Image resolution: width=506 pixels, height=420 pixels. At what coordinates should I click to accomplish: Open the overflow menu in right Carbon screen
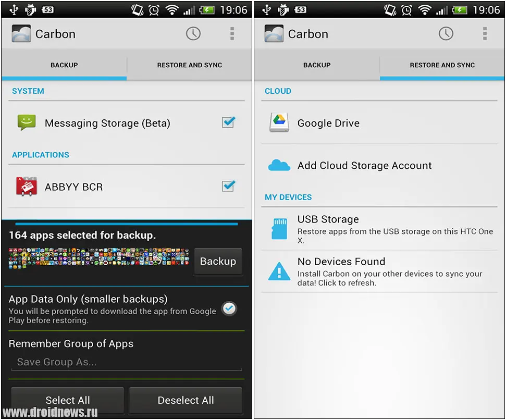[x=485, y=33]
